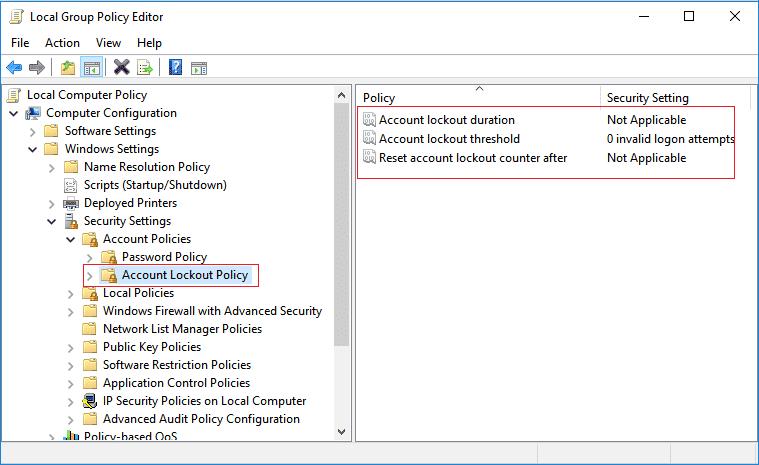
Task: Expand the Software Settings node
Action: [x=33, y=131]
